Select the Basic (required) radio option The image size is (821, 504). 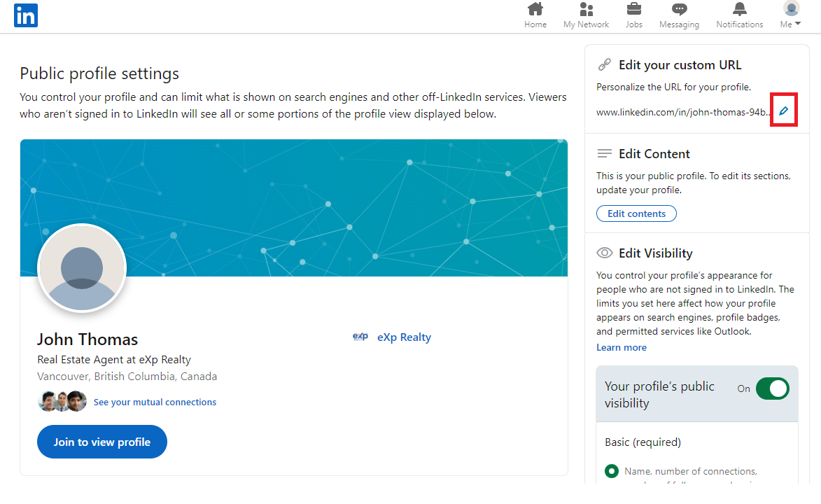[612, 471]
